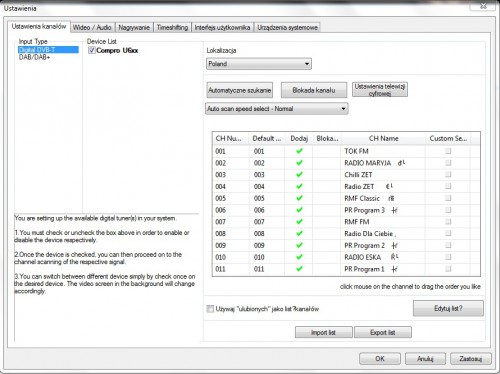Click green Dodaj checkmark for Radio Dla Ciebie
Image resolution: width=500 pixels, height=374 pixels.
click(299, 233)
